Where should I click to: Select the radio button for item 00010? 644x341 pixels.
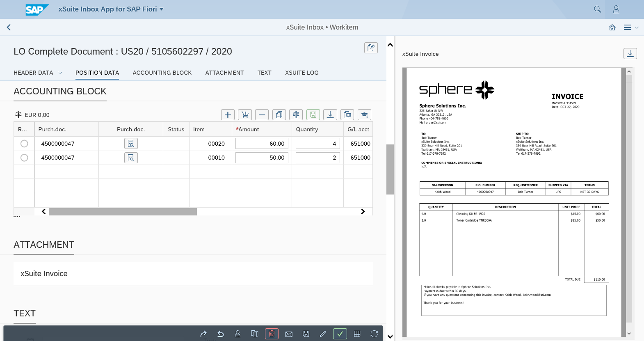[x=24, y=158]
